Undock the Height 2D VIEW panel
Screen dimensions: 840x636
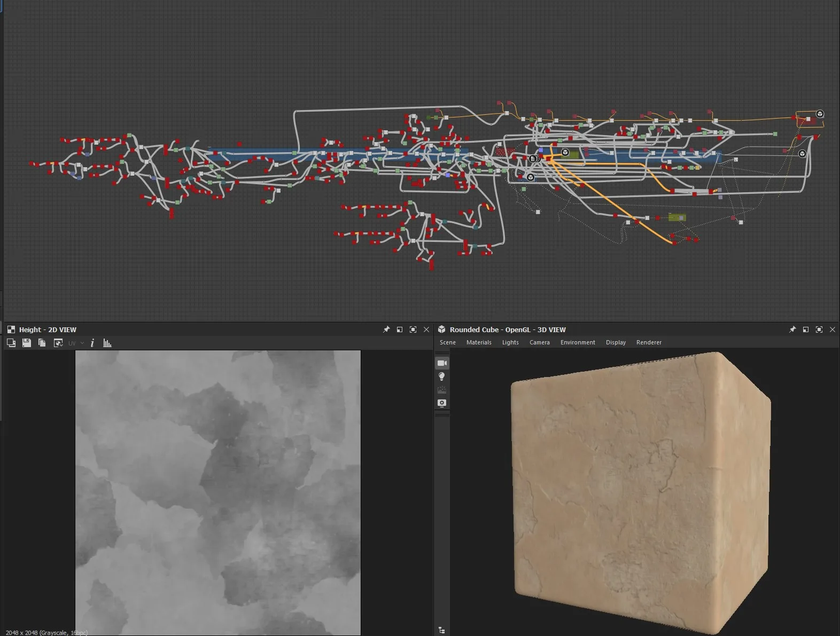tap(400, 329)
